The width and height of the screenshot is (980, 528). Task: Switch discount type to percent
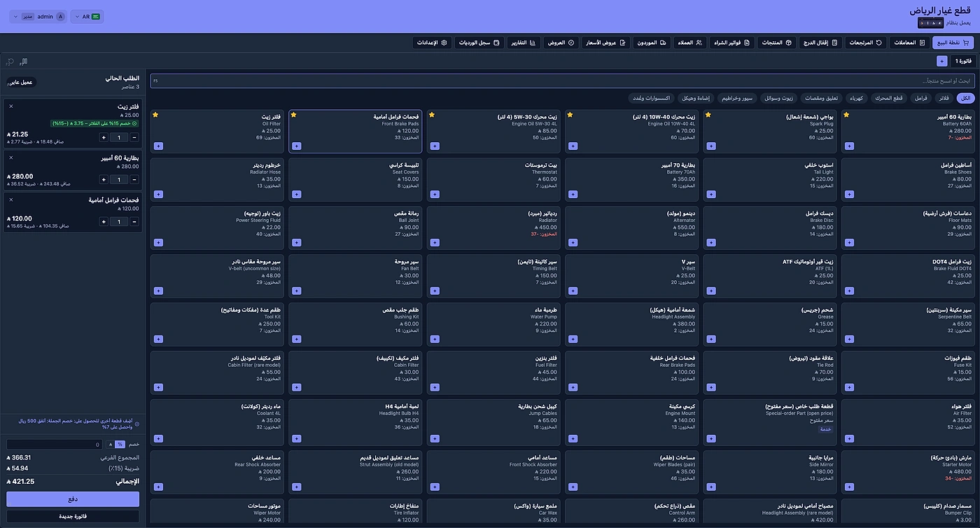pos(120,444)
